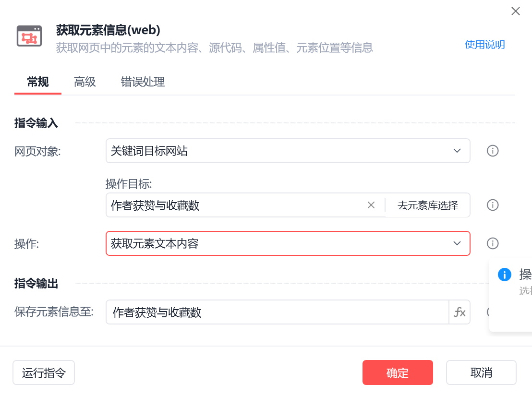532x396 pixels.
Task: Click the 取消 cancel button
Action: click(x=481, y=372)
